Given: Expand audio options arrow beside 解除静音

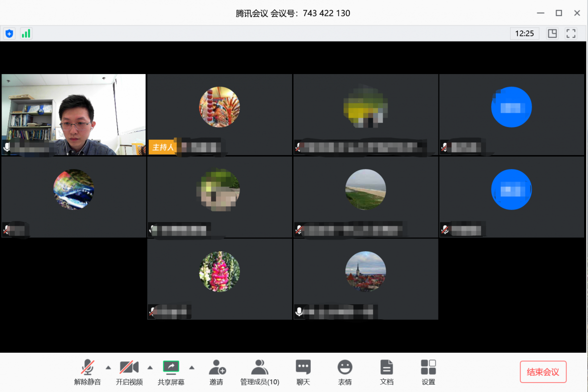Looking at the screenshot, I should coord(108,367).
